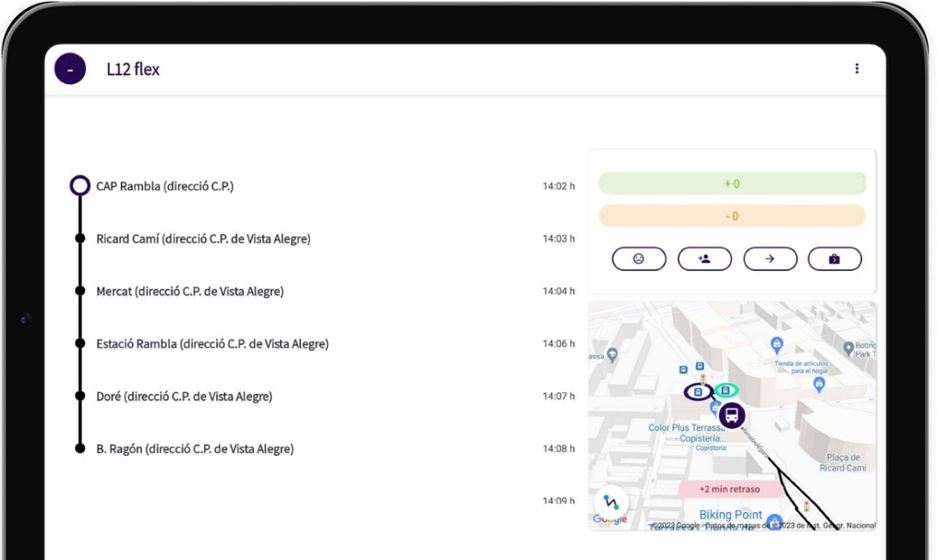Tap the orange -0 alighting bar

732,215
